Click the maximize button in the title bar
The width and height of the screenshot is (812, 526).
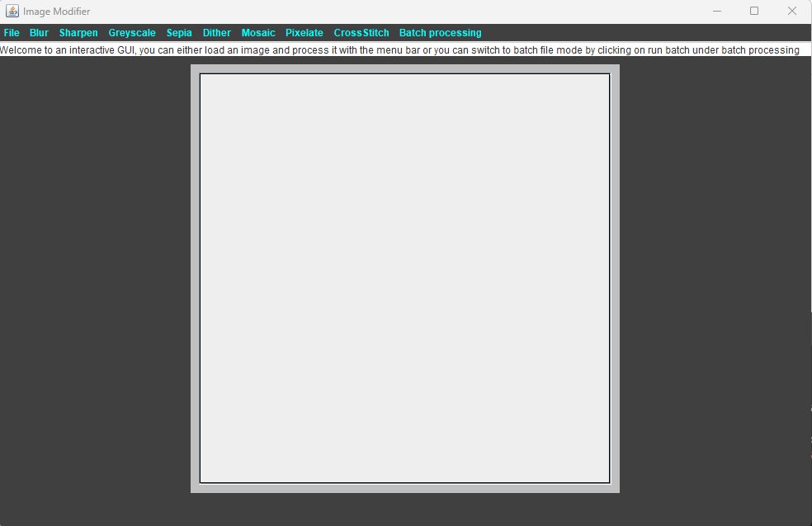click(753, 11)
